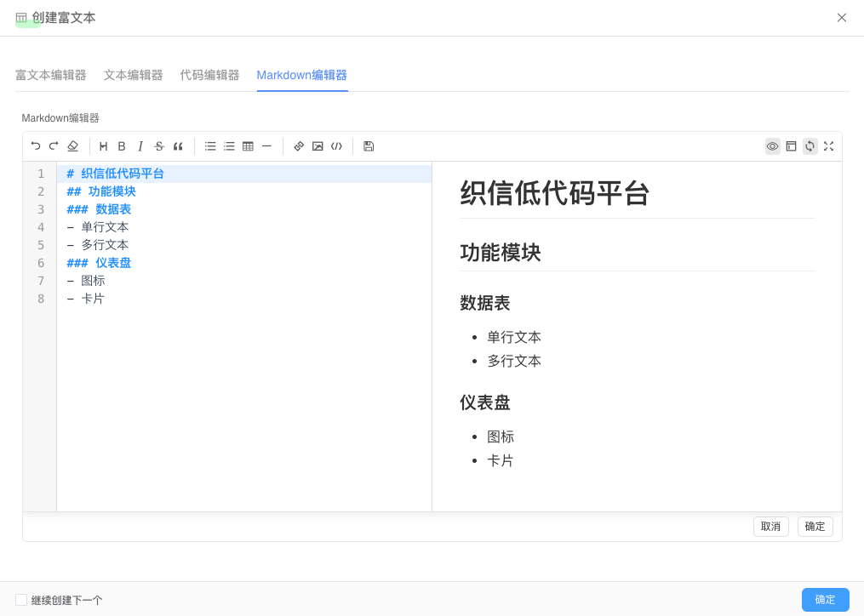This screenshot has height=616, width=864.
Task: Open the 代码编辑器 tab
Action: pos(209,75)
